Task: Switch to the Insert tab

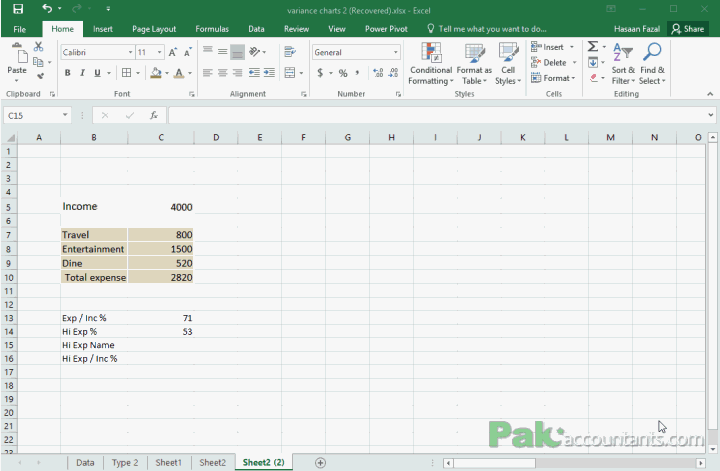Action: pos(102,29)
